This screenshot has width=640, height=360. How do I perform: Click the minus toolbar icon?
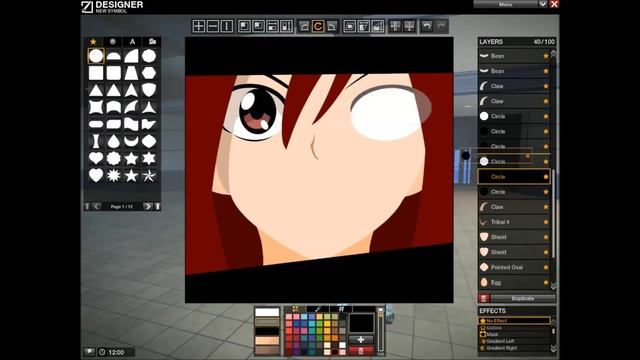click(x=213, y=26)
